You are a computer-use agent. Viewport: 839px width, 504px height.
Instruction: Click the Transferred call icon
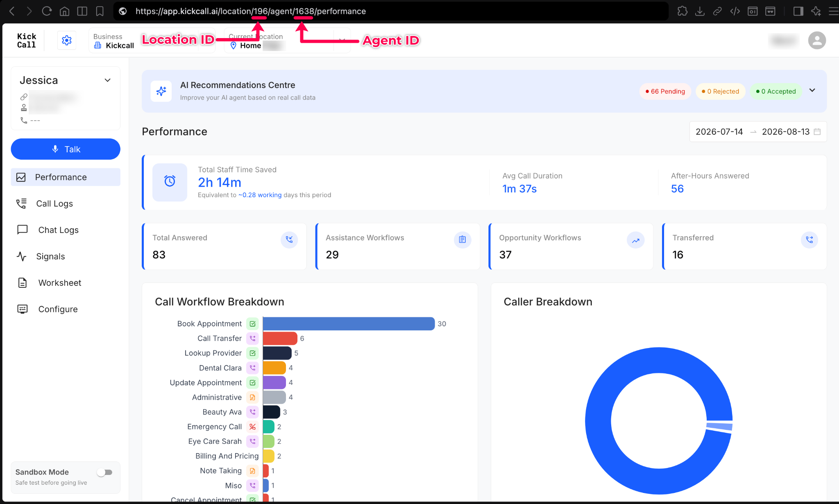pyautogui.click(x=809, y=240)
